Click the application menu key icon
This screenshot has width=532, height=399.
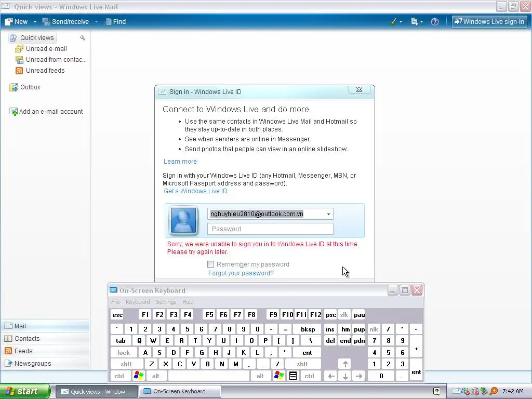[x=293, y=376]
